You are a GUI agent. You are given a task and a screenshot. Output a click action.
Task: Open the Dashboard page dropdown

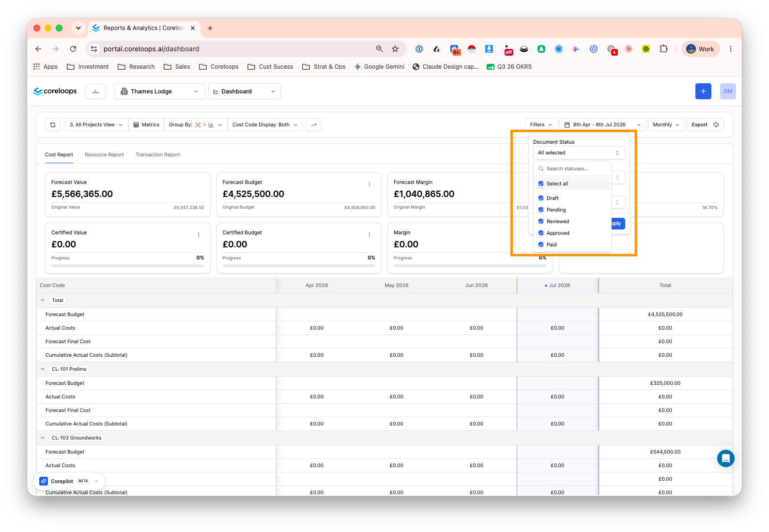[245, 91]
